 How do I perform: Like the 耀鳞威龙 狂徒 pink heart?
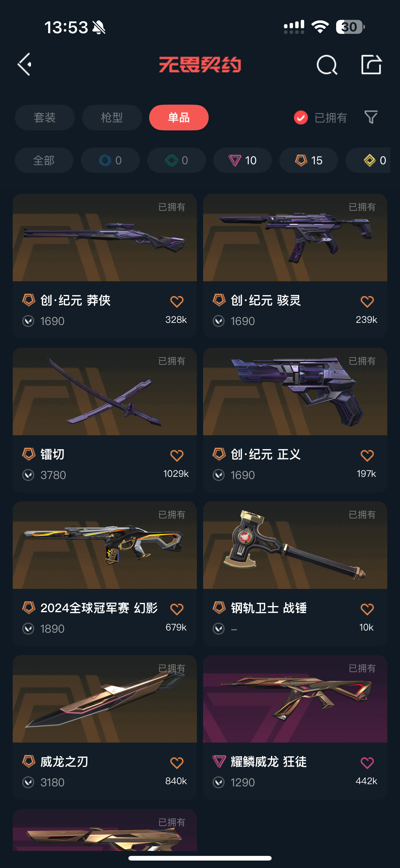point(367,762)
